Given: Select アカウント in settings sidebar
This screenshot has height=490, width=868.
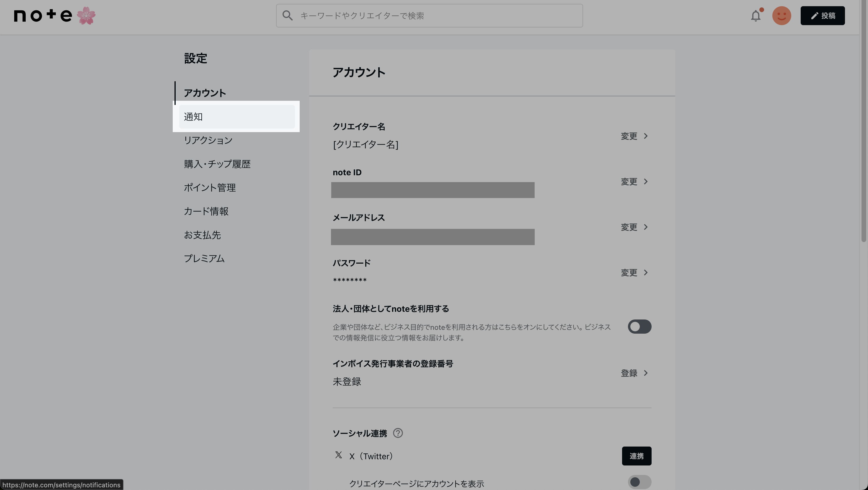Looking at the screenshot, I should [x=205, y=93].
